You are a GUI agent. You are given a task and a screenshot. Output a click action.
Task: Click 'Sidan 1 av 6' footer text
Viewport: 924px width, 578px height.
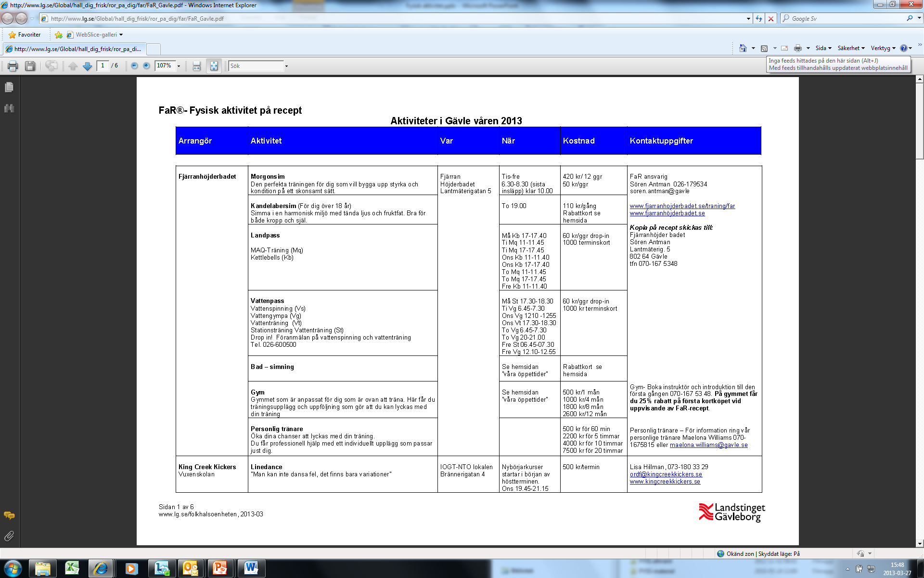click(176, 507)
